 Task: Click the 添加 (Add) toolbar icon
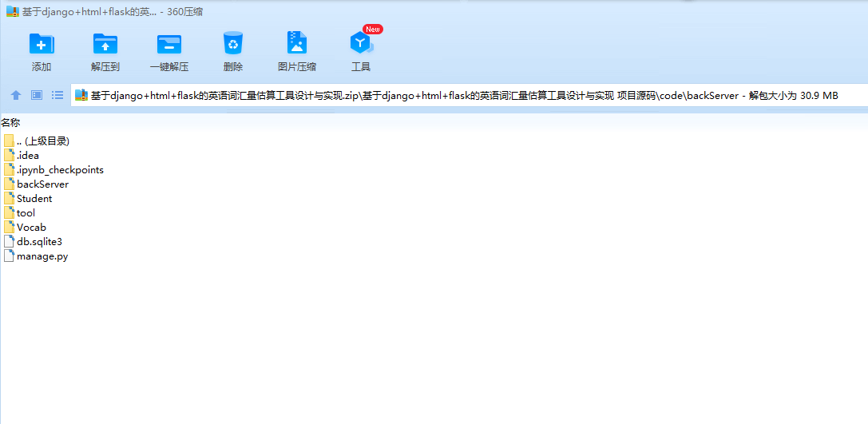click(42, 43)
